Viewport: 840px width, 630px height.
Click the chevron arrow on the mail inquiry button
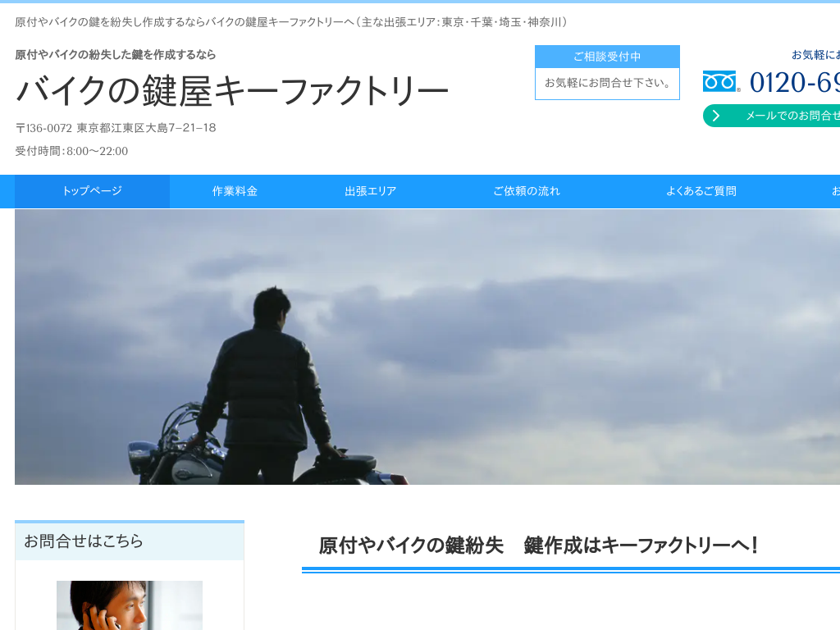[x=716, y=116]
